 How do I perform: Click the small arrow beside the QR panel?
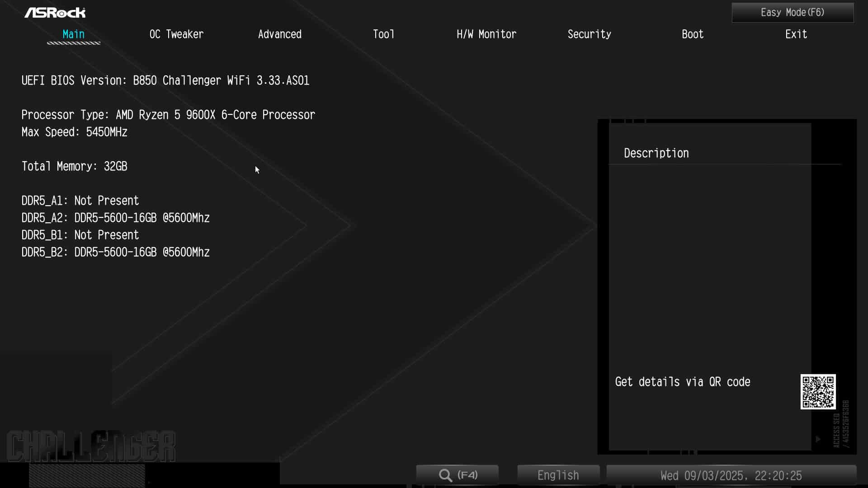[818, 439]
